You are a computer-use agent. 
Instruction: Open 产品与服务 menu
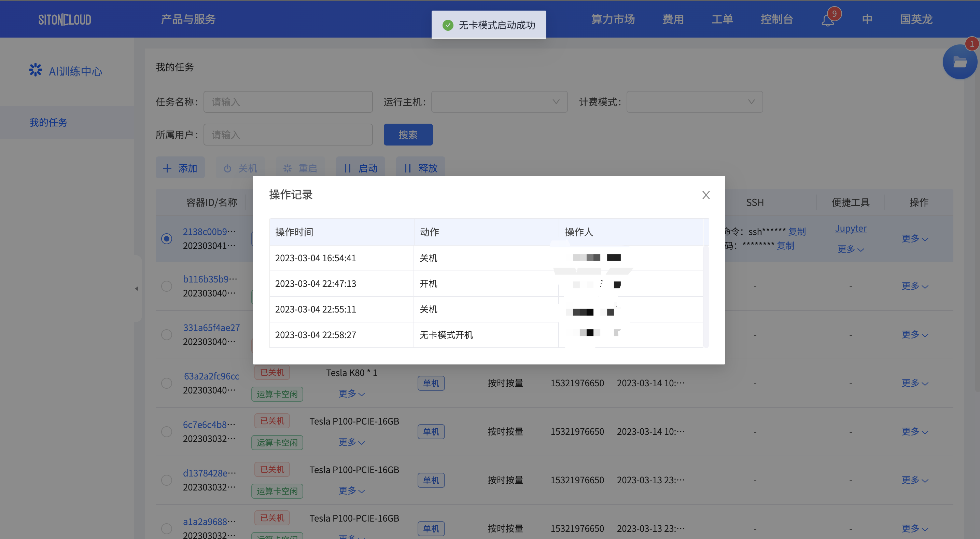[x=188, y=19]
